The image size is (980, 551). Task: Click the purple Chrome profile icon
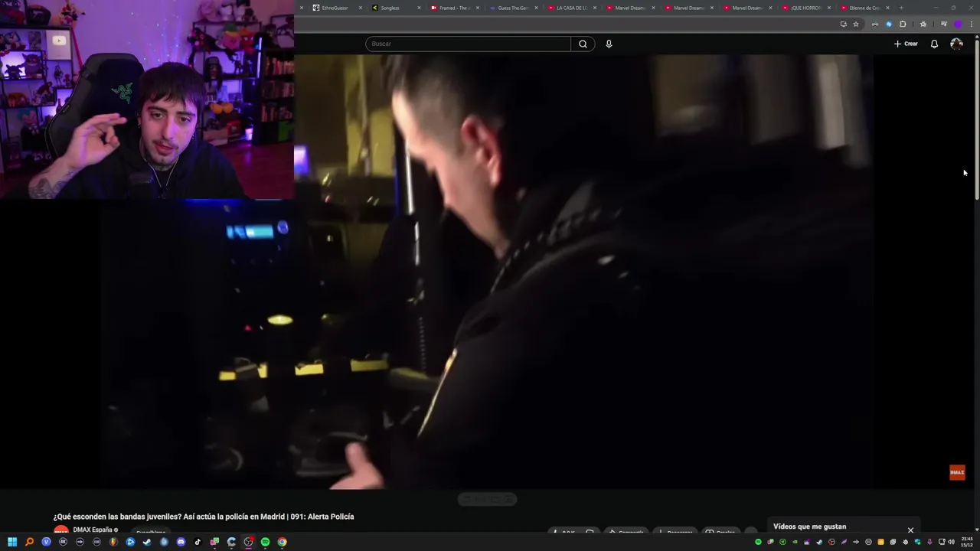pos(958,24)
